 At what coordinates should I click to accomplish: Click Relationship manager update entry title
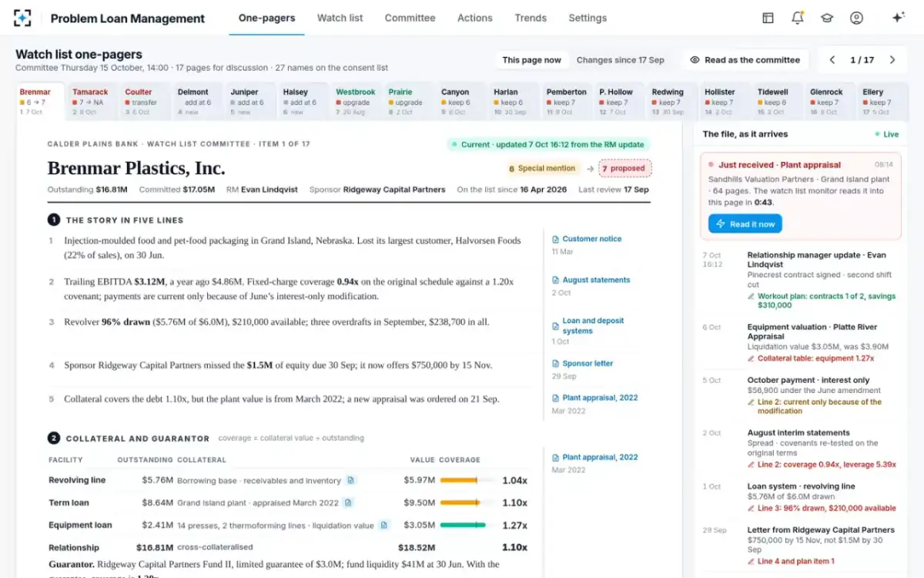(816, 260)
